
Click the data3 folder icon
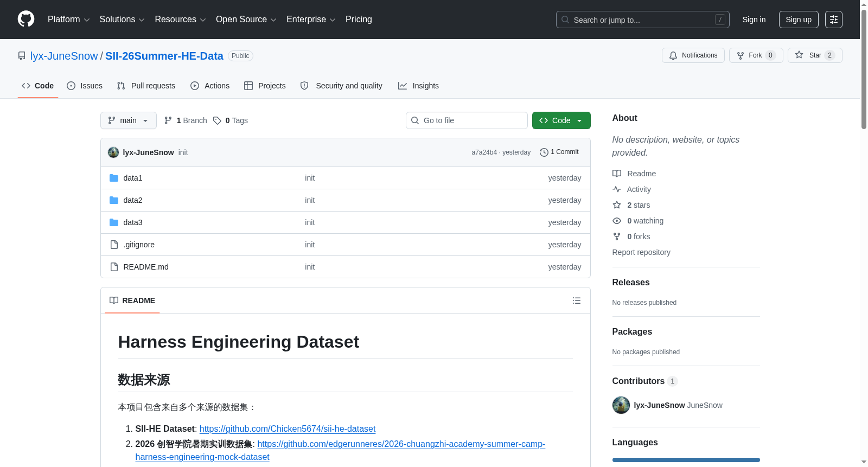[x=114, y=222]
